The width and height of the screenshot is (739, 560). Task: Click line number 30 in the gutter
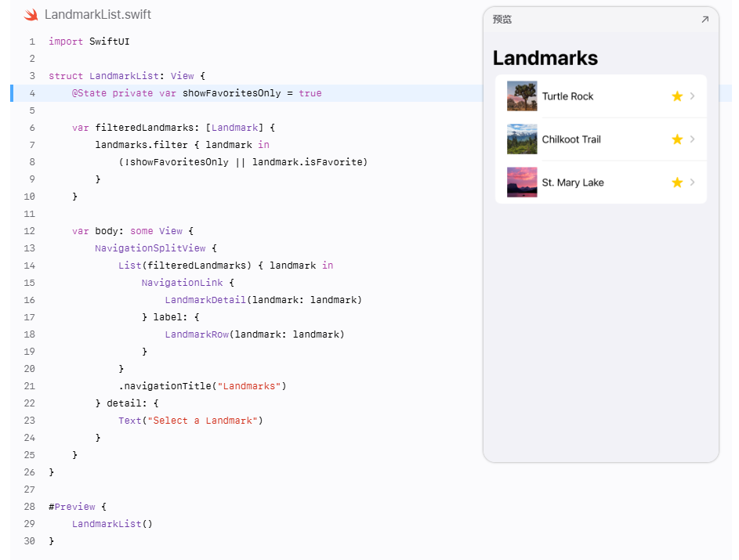(29, 541)
